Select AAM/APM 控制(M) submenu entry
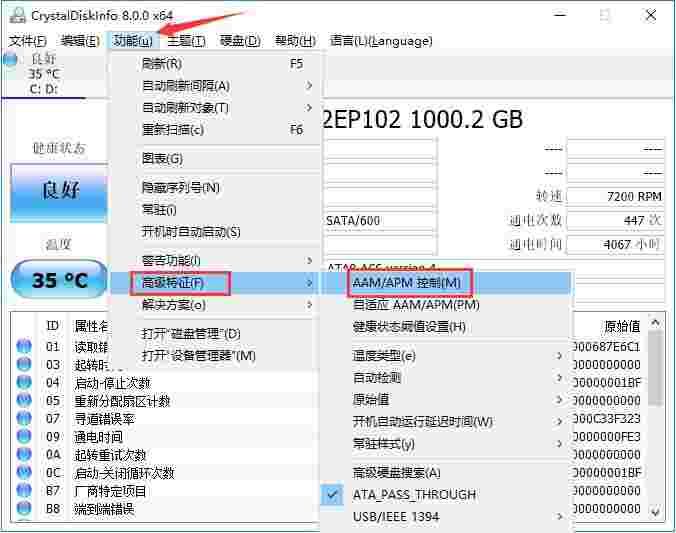Viewport: 676px width, 533px height. coord(445,283)
